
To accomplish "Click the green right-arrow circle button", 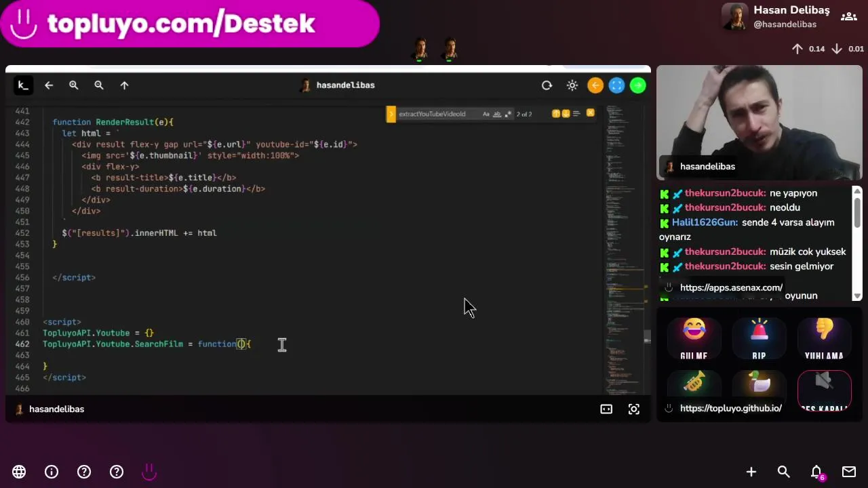I will click(637, 85).
